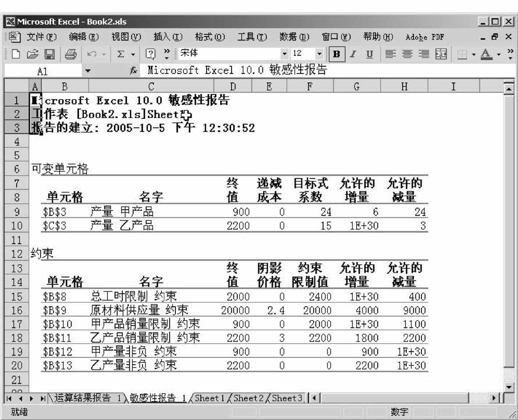Image resolution: width=518 pixels, height=420 pixels.
Task: Go to next sheet tab arrow
Action: 32,398
